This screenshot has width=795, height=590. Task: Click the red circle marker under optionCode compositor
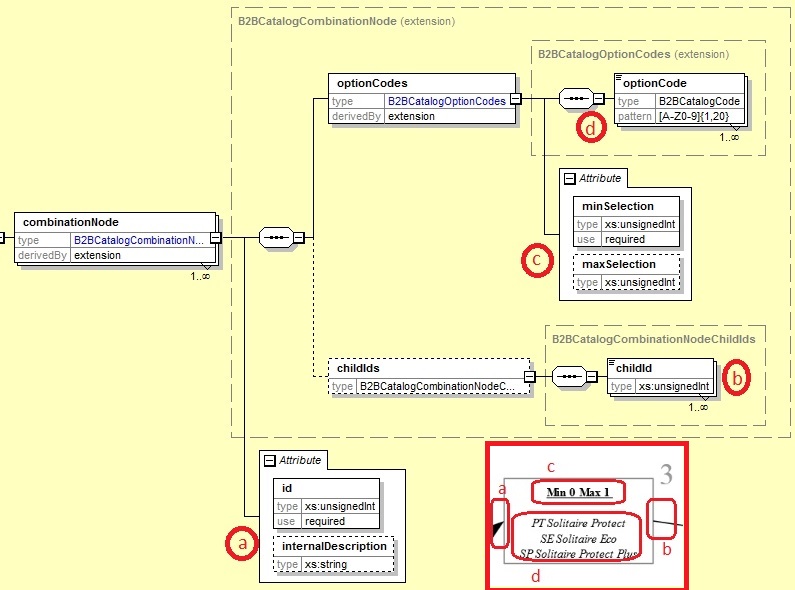(592, 130)
